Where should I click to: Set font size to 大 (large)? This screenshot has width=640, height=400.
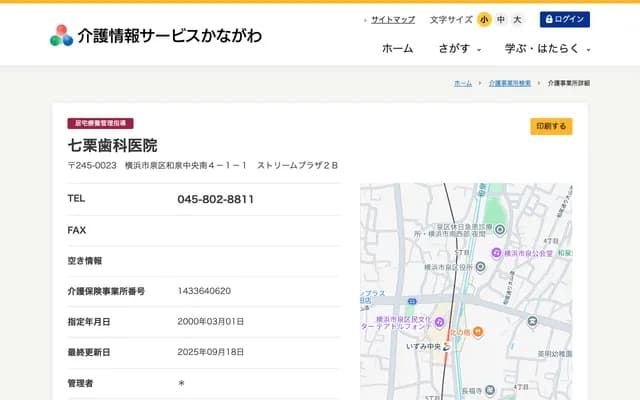pos(517,19)
